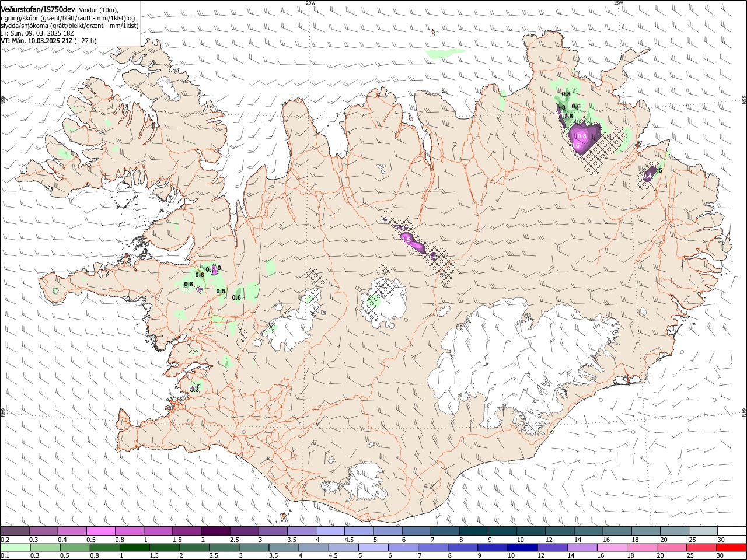The height and width of the screenshot is (560, 747).
Task: Click the 'rigning/skúrir' legend description line
Action: [69, 19]
